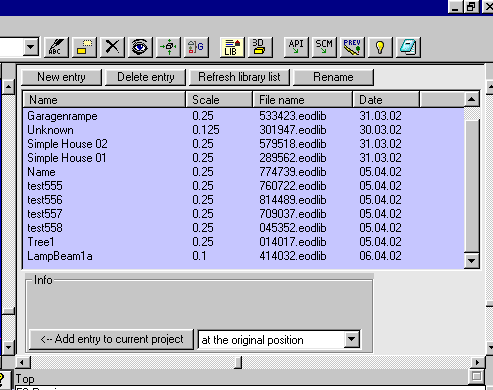Click file name 533423.eodlib
Viewport: 493px width, 390px height.
[293, 116]
